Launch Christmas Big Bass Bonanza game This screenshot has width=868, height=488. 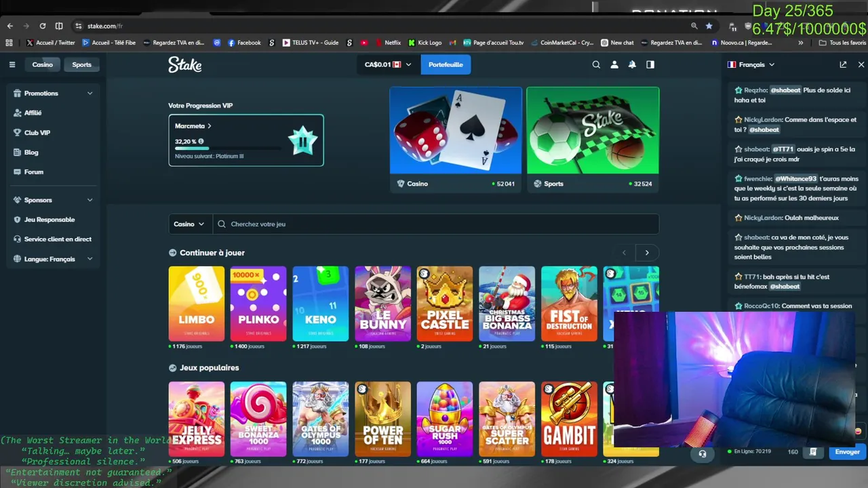pos(507,304)
